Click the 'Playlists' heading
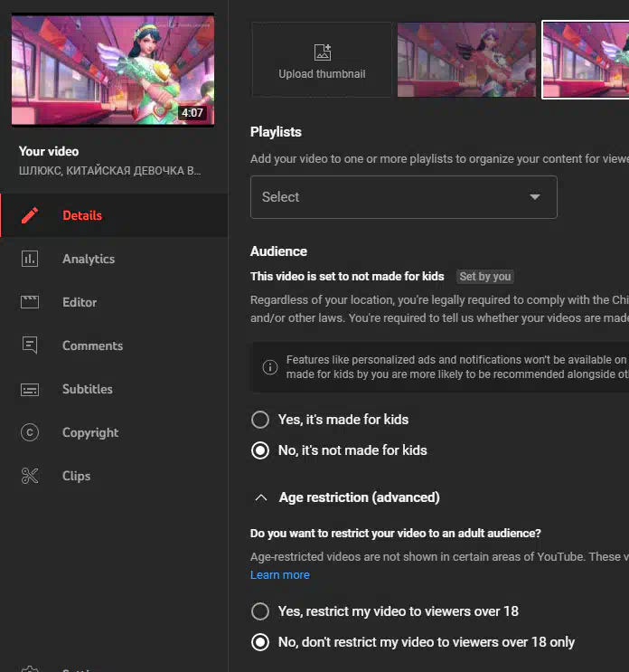629x672 pixels. pos(276,132)
